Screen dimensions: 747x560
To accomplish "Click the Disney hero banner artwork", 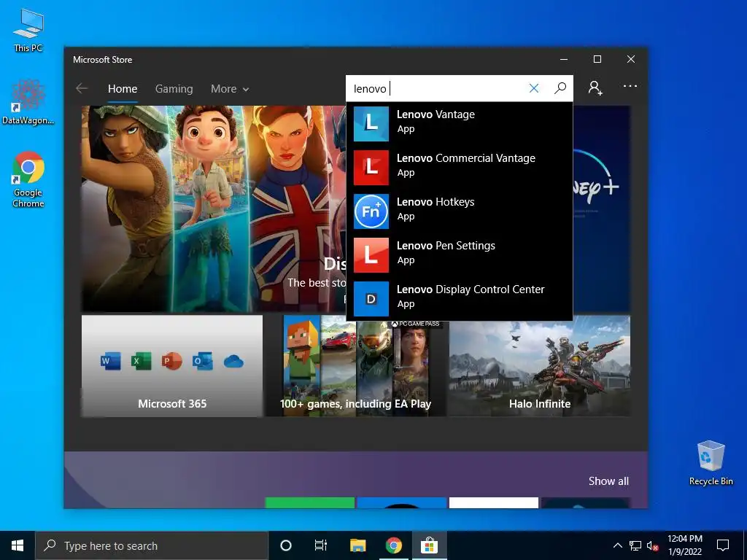I will (214, 209).
